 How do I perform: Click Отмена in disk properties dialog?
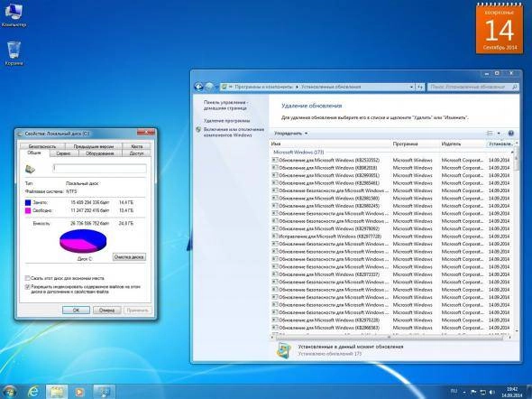coord(106,310)
